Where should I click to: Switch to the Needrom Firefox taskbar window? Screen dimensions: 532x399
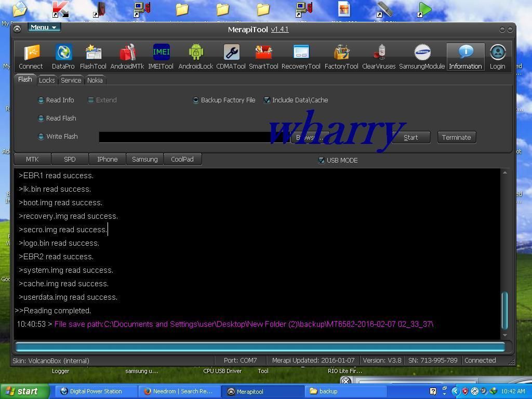(179, 391)
